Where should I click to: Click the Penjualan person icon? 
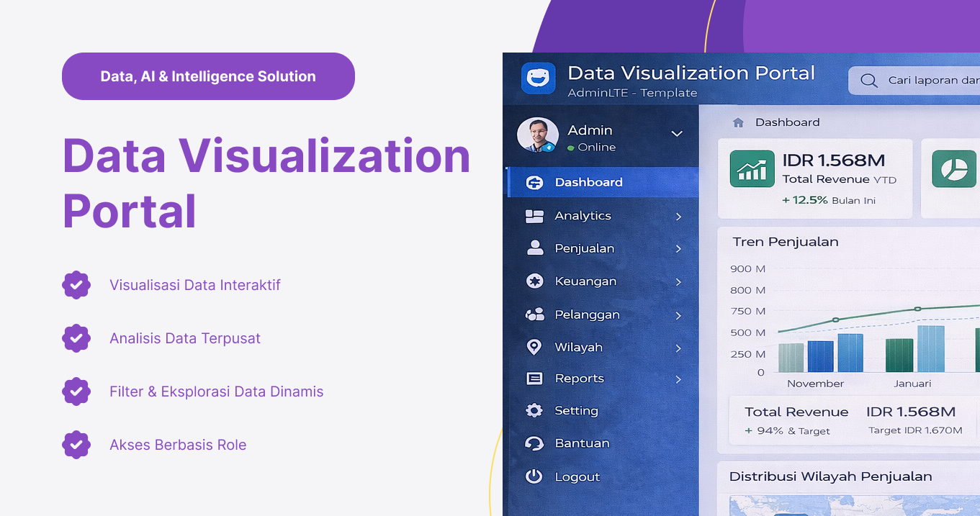(x=534, y=248)
